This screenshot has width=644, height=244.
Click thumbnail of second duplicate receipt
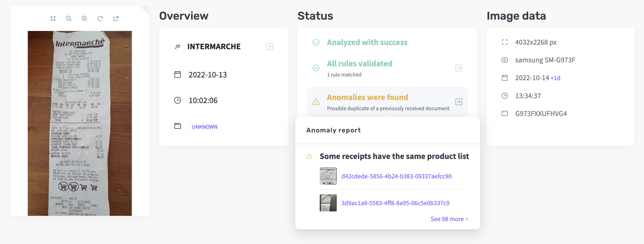(328, 203)
